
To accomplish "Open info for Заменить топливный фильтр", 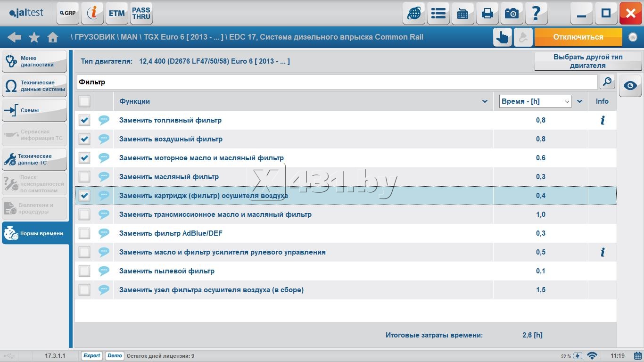I will click(x=602, y=120).
